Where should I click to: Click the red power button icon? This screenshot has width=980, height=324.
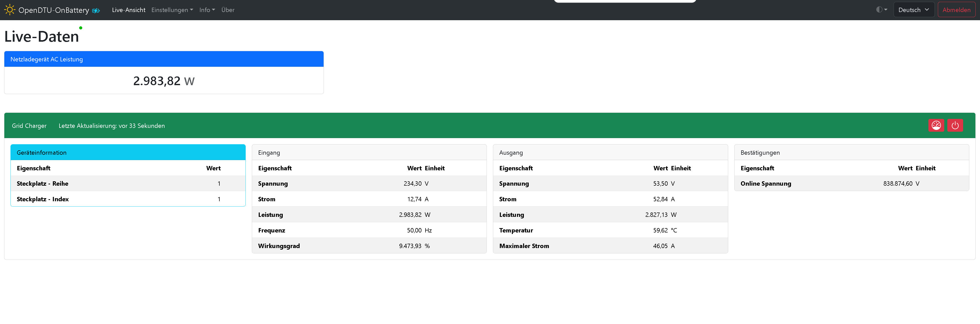[x=955, y=125]
